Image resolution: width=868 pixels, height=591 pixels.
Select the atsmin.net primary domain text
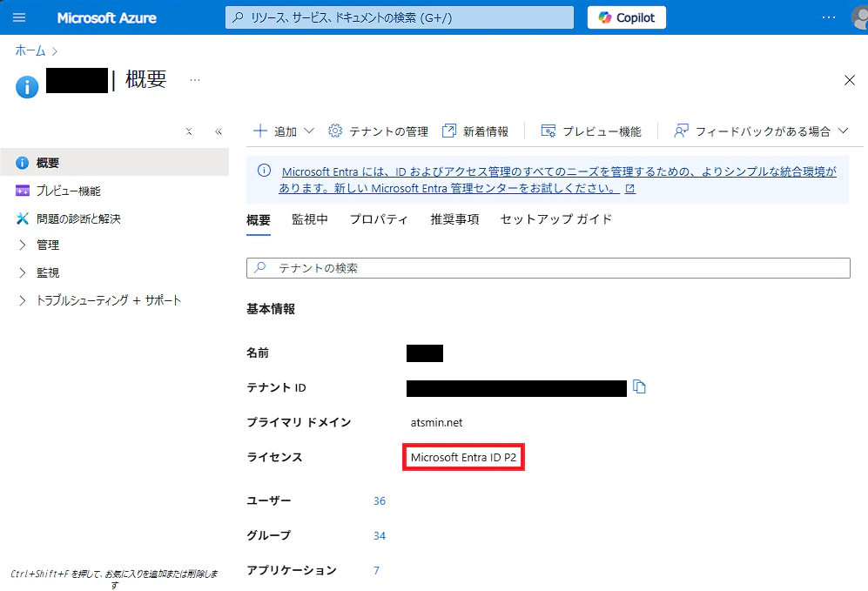pos(436,422)
